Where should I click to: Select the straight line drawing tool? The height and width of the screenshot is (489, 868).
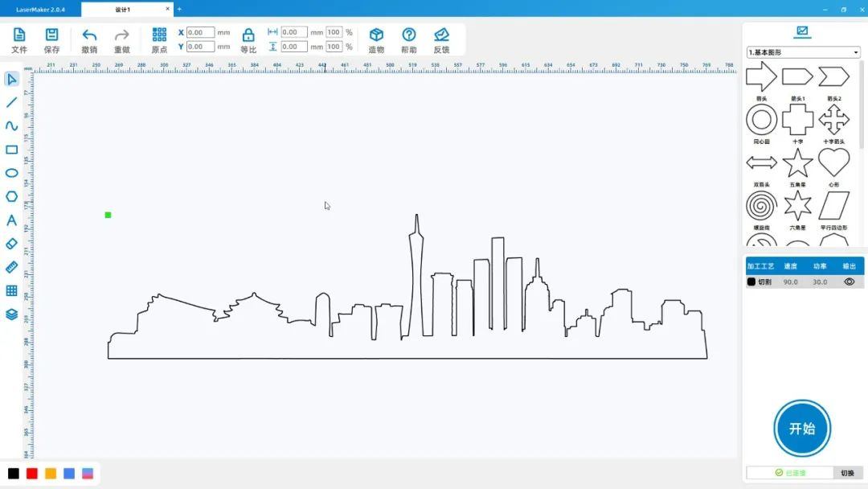click(12, 102)
